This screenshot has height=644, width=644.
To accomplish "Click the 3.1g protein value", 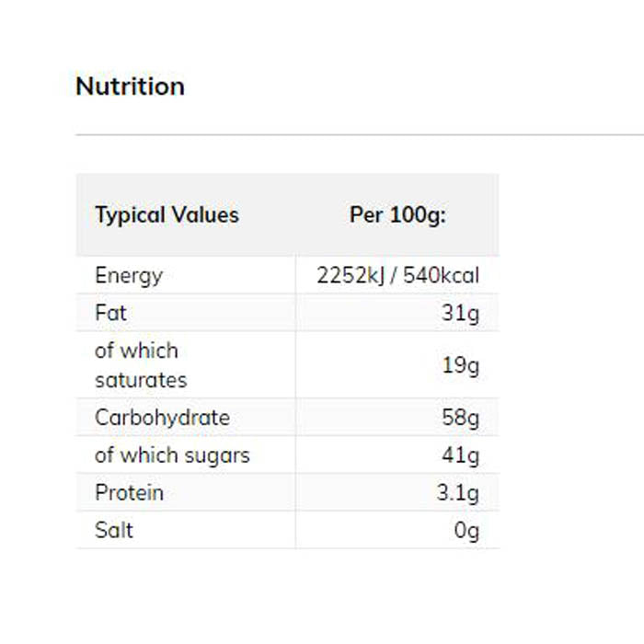I will pyautogui.click(x=457, y=493).
